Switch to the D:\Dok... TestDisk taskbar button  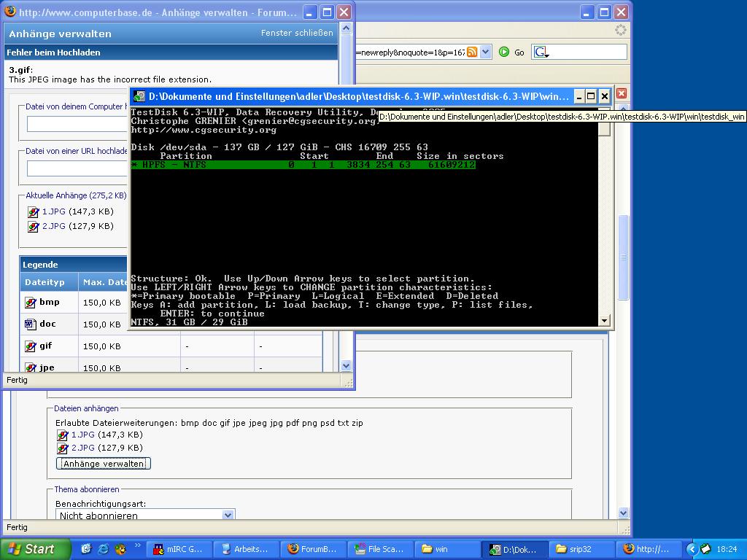coord(514,549)
